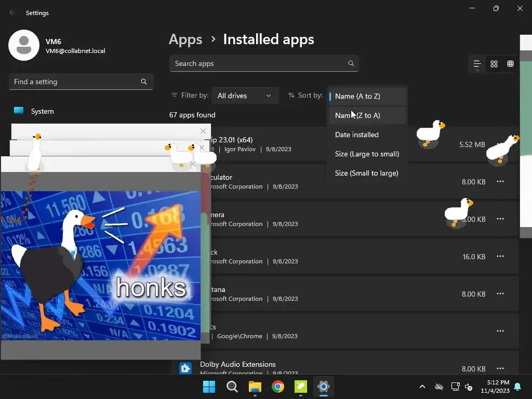
Task: Select the Dolby Audio Extensions app name
Action: tap(238, 364)
